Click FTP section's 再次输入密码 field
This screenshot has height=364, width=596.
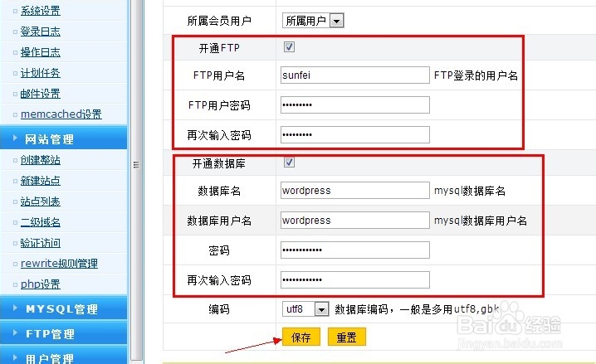tap(355, 135)
